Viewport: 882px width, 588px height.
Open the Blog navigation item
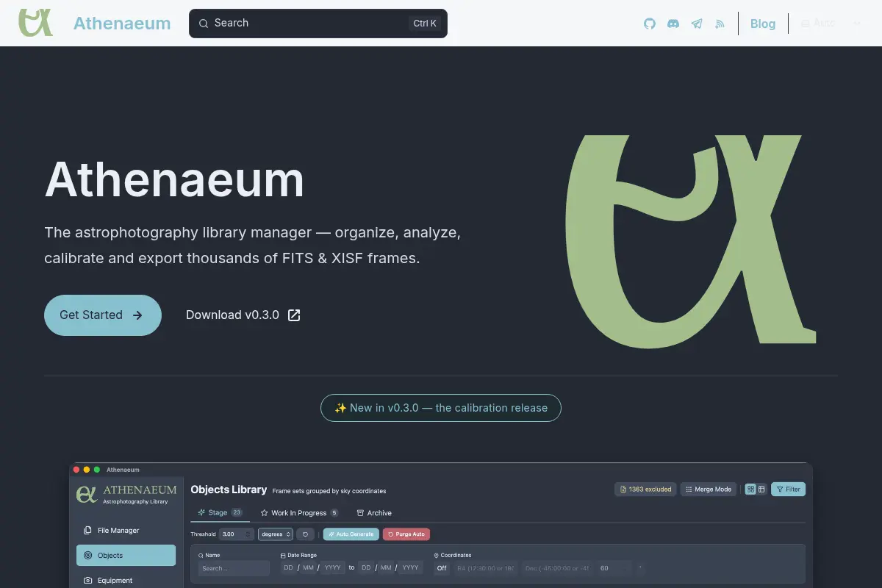(x=763, y=24)
